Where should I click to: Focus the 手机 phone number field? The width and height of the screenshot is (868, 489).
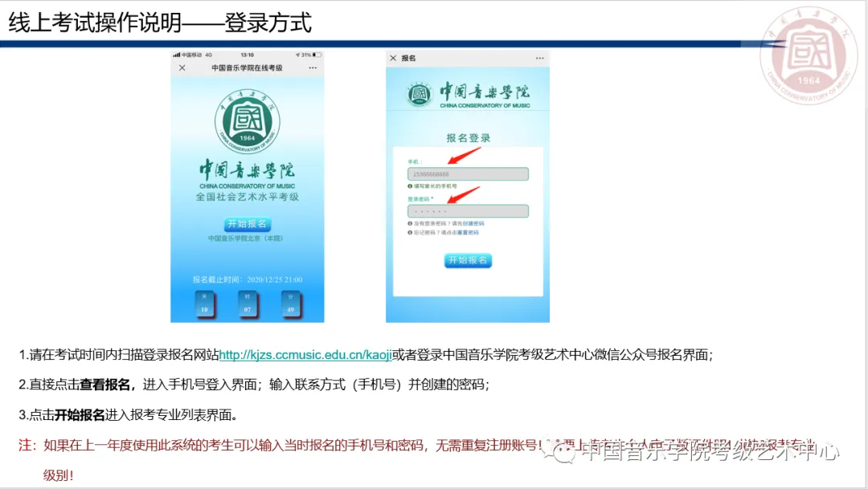(468, 173)
